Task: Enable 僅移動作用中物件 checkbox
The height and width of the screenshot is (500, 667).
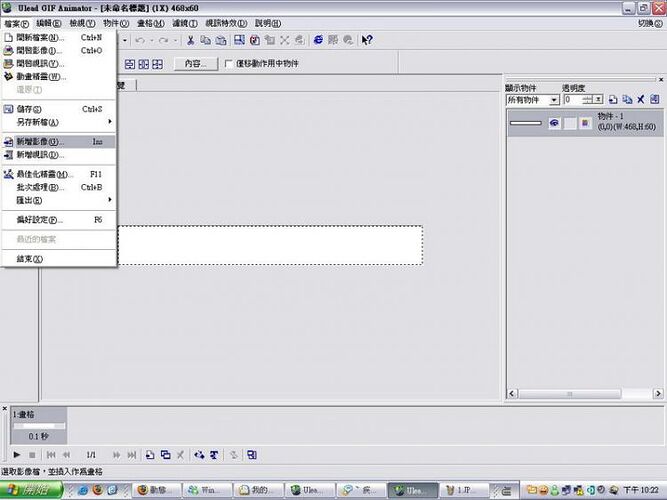Action: coord(228,64)
